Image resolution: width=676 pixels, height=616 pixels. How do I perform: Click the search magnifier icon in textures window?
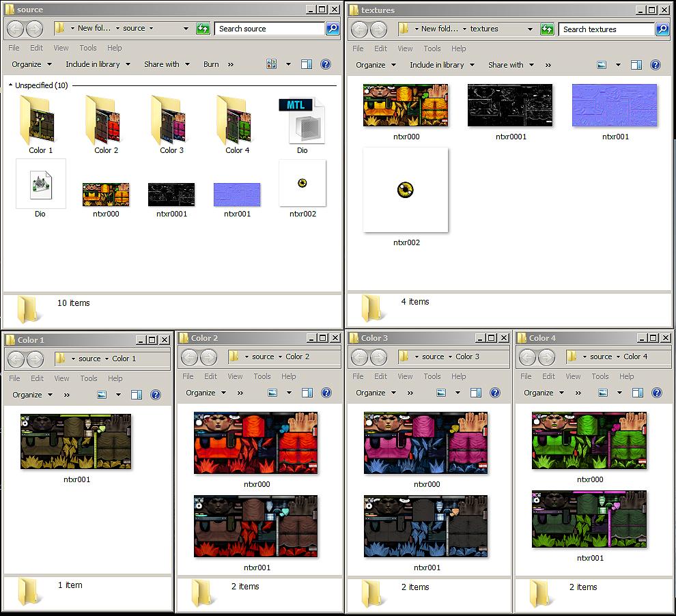tap(662, 29)
